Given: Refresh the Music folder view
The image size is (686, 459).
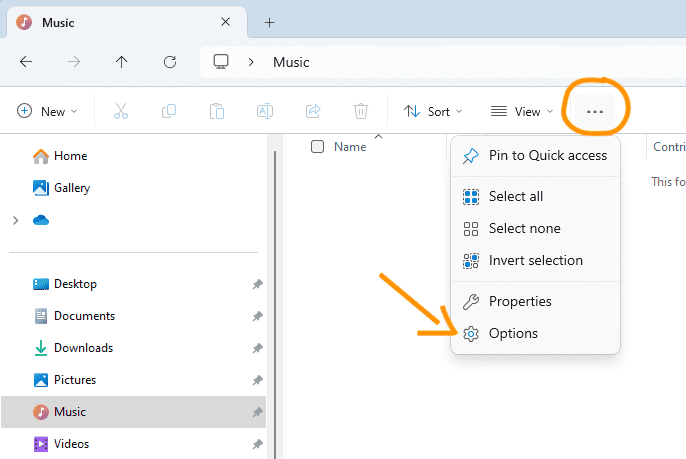Looking at the screenshot, I should pyautogui.click(x=170, y=62).
